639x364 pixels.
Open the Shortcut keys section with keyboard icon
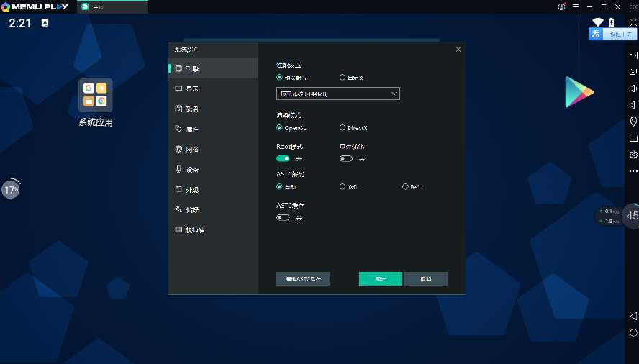click(x=213, y=230)
